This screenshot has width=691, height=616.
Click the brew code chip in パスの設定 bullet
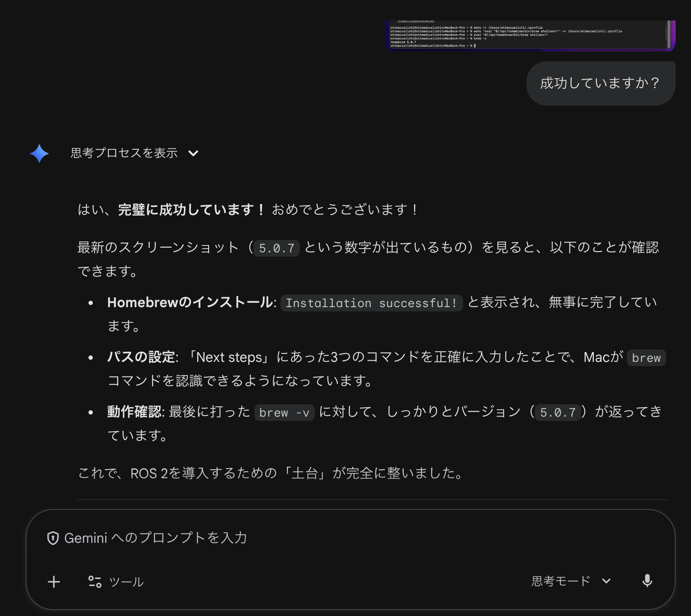[x=646, y=358]
